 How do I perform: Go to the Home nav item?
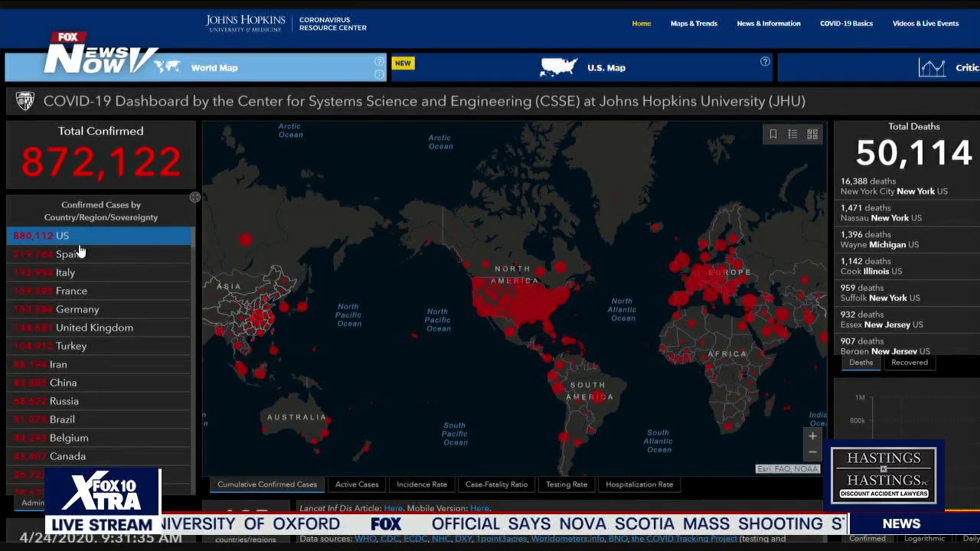(642, 24)
